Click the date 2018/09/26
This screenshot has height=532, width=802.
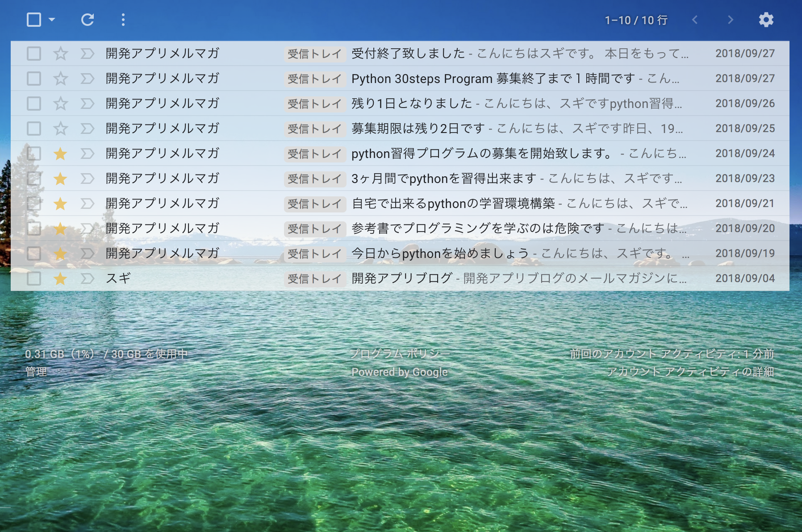point(745,104)
